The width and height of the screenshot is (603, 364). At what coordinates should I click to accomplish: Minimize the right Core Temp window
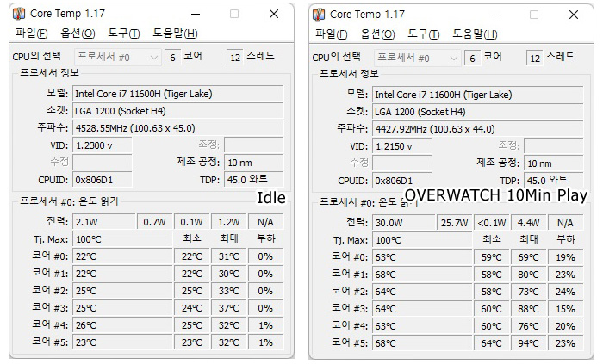point(495,15)
